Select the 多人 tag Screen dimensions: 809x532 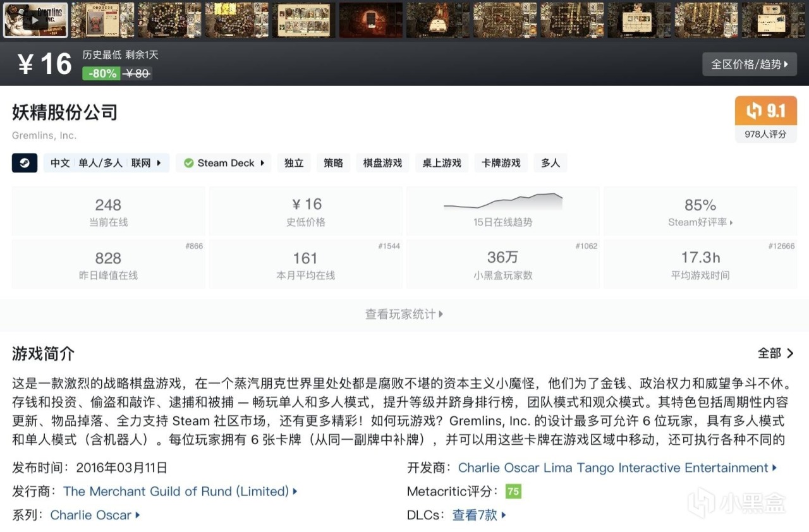[550, 163]
